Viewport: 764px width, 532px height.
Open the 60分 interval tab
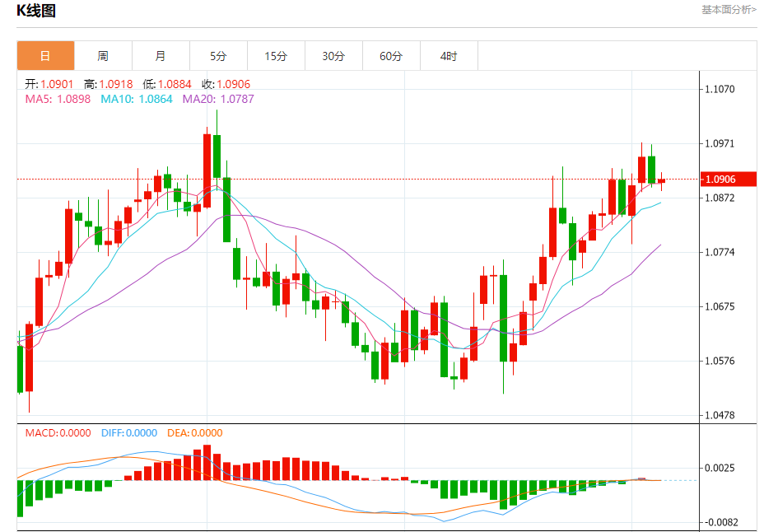(x=391, y=56)
